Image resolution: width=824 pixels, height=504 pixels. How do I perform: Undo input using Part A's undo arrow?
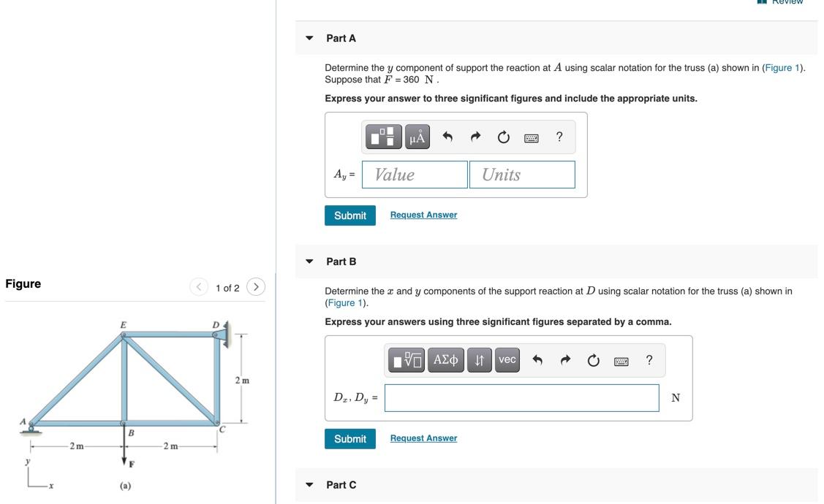coord(445,136)
